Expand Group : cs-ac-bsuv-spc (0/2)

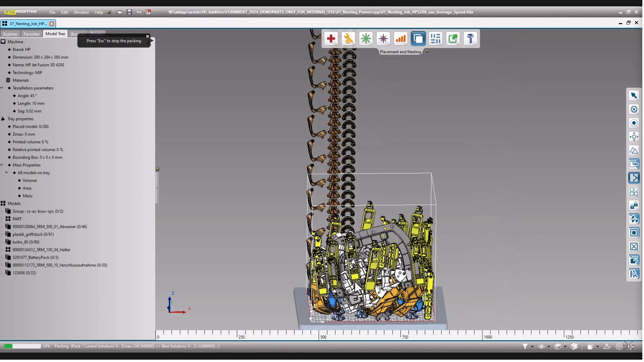point(2,211)
